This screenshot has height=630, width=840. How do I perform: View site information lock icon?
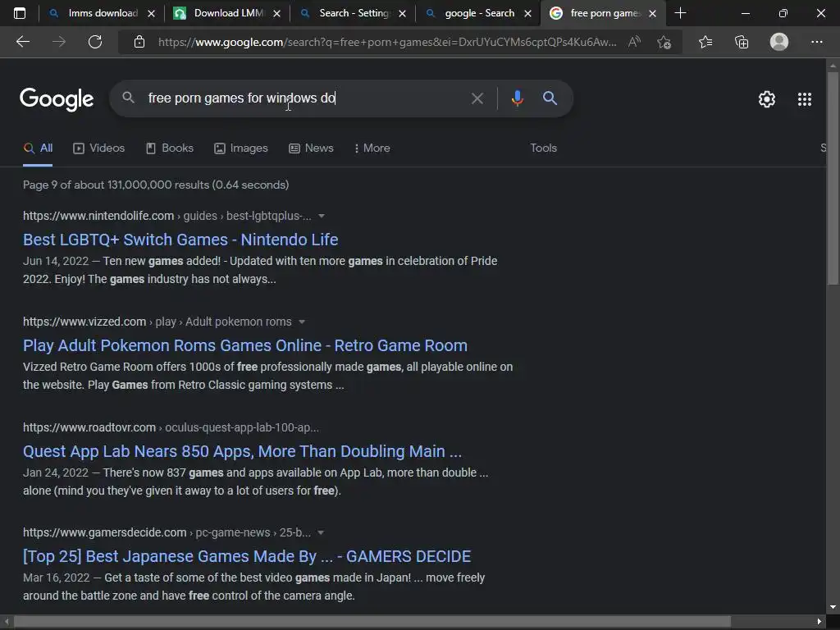[139, 42]
